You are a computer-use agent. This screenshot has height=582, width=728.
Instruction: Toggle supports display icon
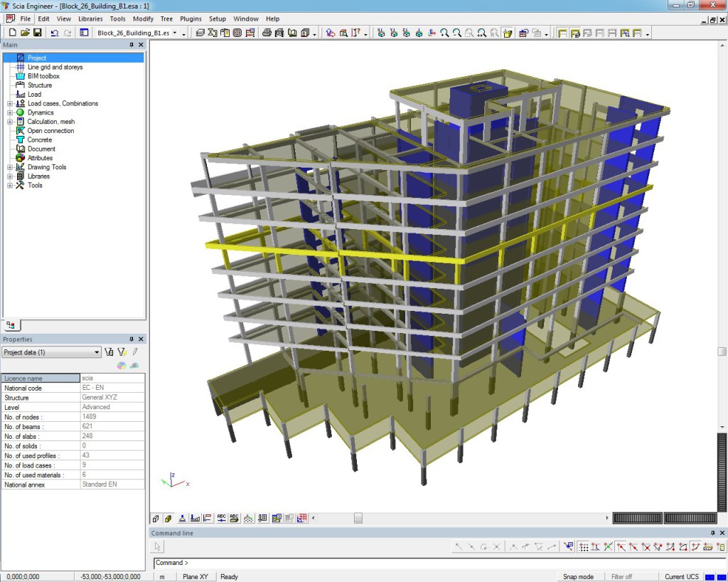[183, 519]
